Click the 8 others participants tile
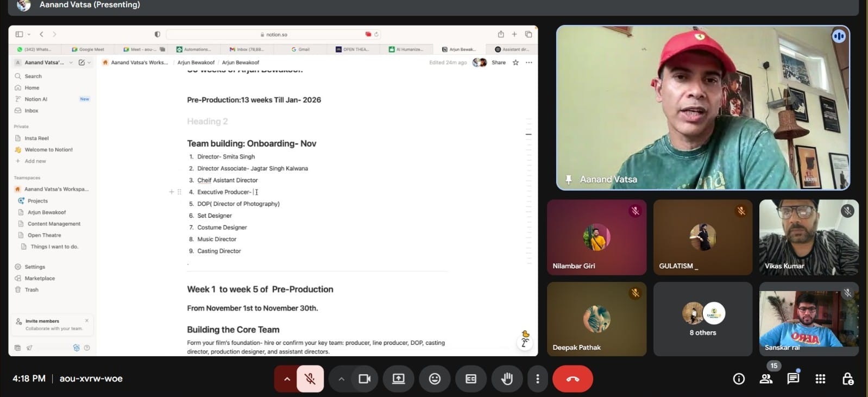 click(702, 319)
